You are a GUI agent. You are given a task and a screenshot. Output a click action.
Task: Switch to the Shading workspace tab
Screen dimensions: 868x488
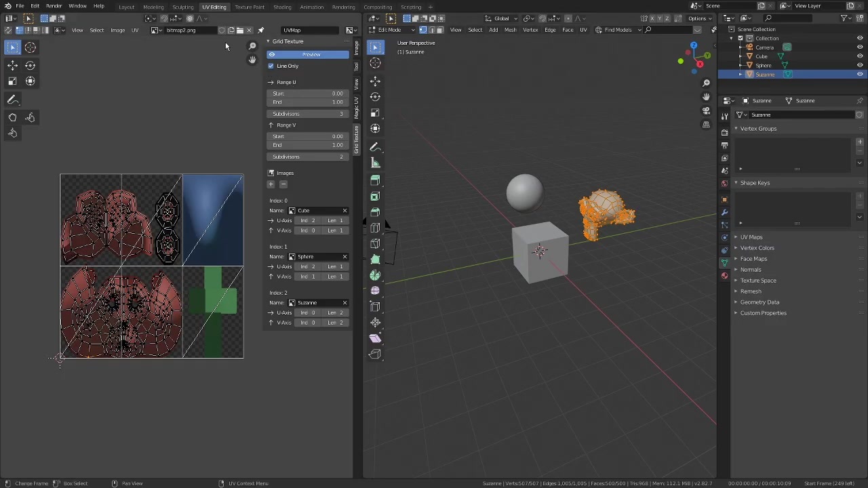[282, 7]
